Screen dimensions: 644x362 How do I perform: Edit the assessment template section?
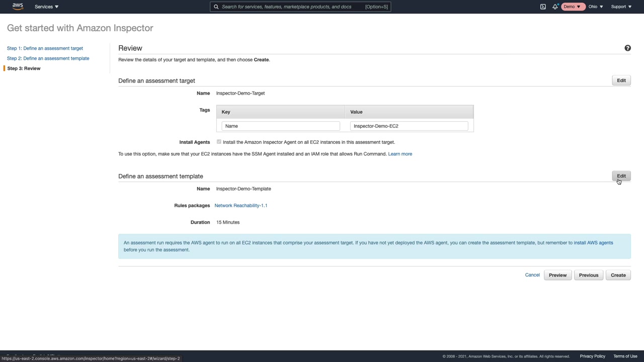[x=621, y=176]
